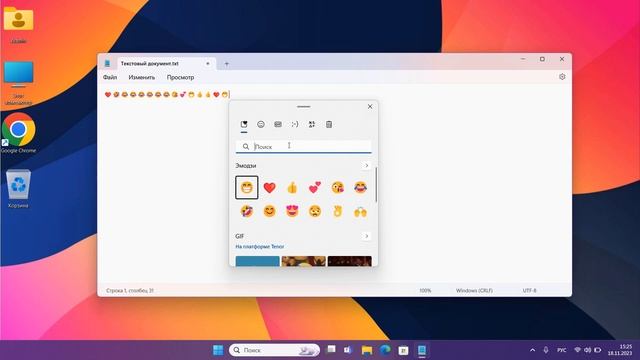The height and width of the screenshot is (360, 640).
Task: Insert the rolling on floor laughing emoji
Action: (247, 211)
